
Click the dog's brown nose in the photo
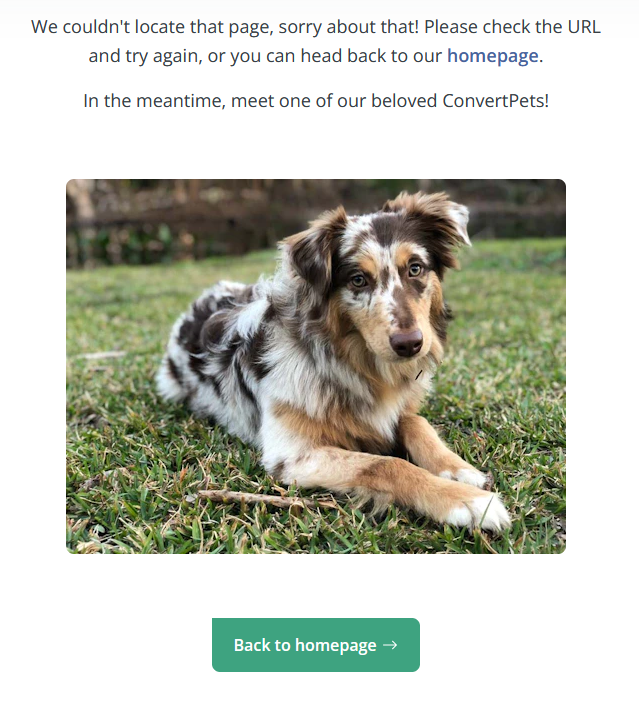(x=406, y=342)
